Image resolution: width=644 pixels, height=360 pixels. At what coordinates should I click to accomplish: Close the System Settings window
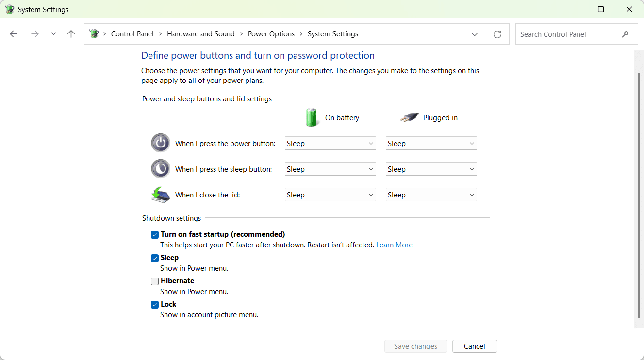click(x=630, y=9)
